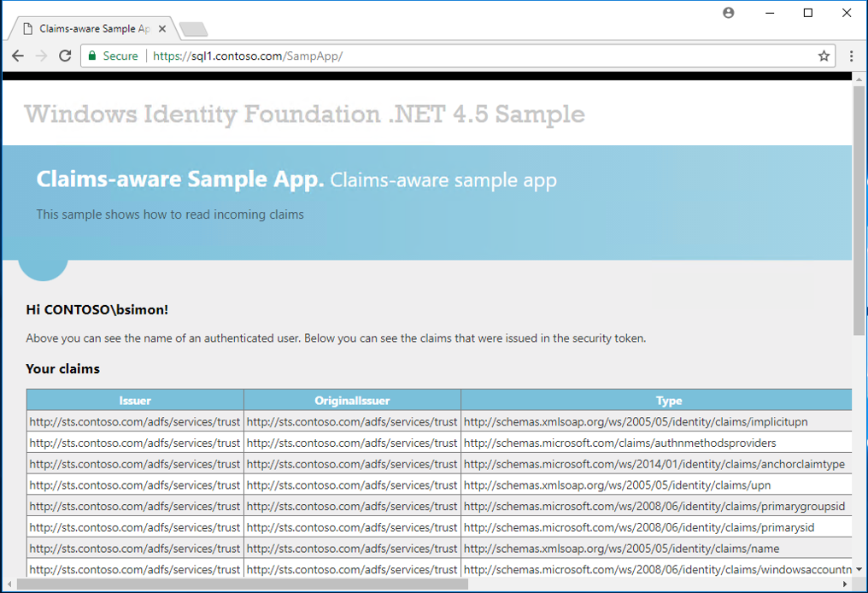This screenshot has height=593, width=868.
Task: Minimize the browser window
Action: click(768, 13)
